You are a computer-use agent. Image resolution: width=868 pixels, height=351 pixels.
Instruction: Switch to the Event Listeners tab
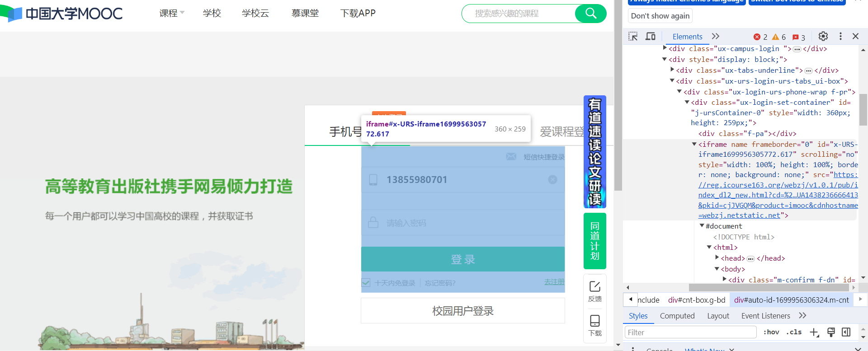(766, 316)
